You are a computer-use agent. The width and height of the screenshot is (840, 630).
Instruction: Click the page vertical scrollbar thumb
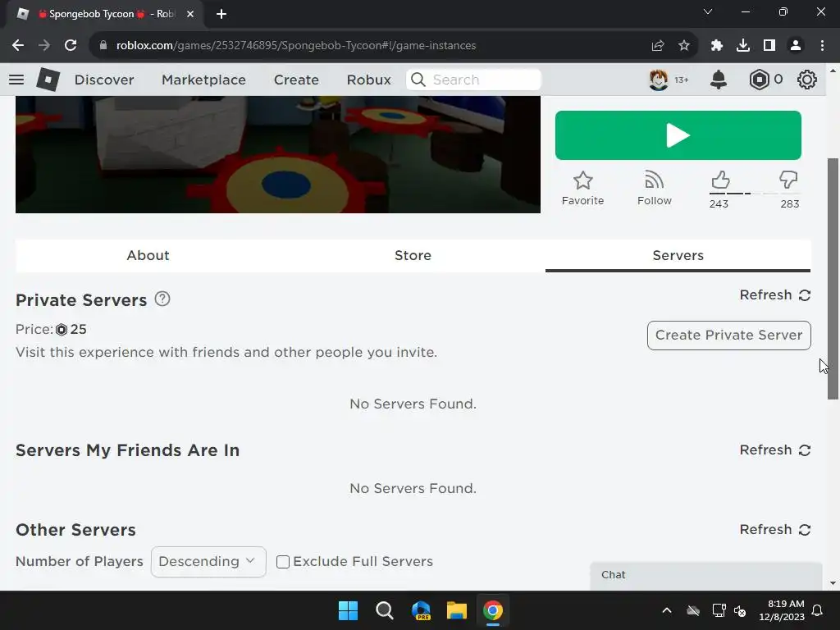click(x=833, y=279)
